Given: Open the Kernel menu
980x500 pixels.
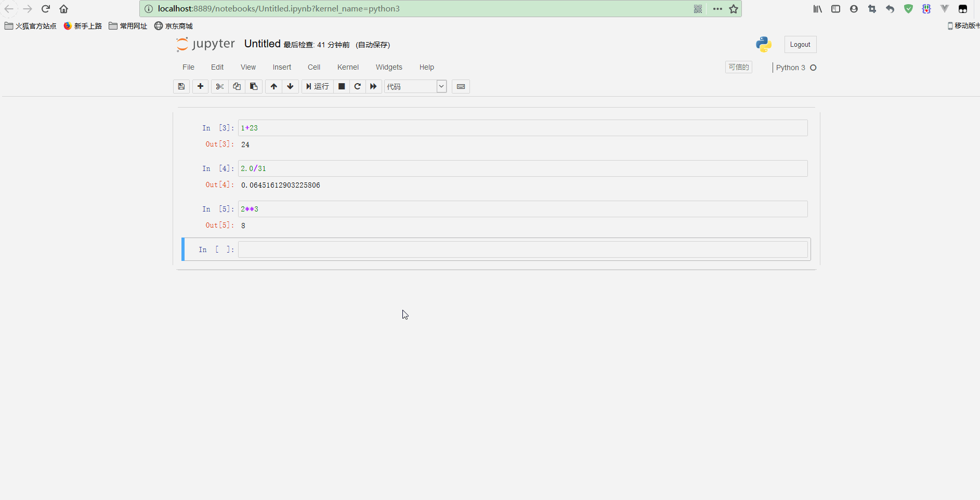Looking at the screenshot, I should coord(348,67).
